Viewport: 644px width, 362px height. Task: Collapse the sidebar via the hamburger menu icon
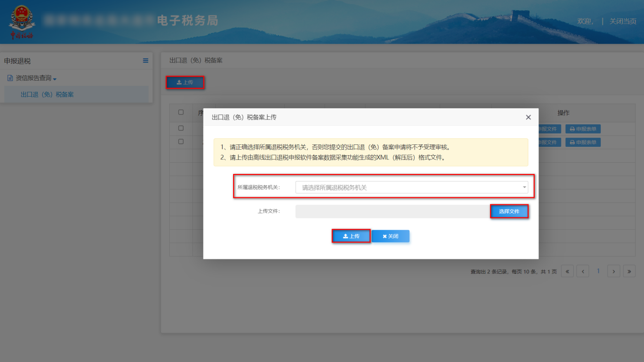click(146, 60)
